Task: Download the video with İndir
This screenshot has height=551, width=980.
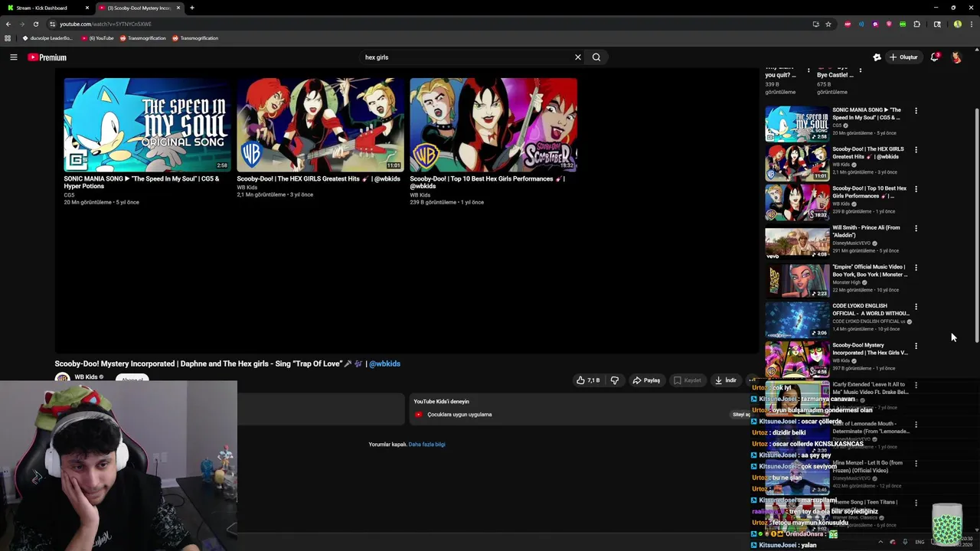Action: 726,380
